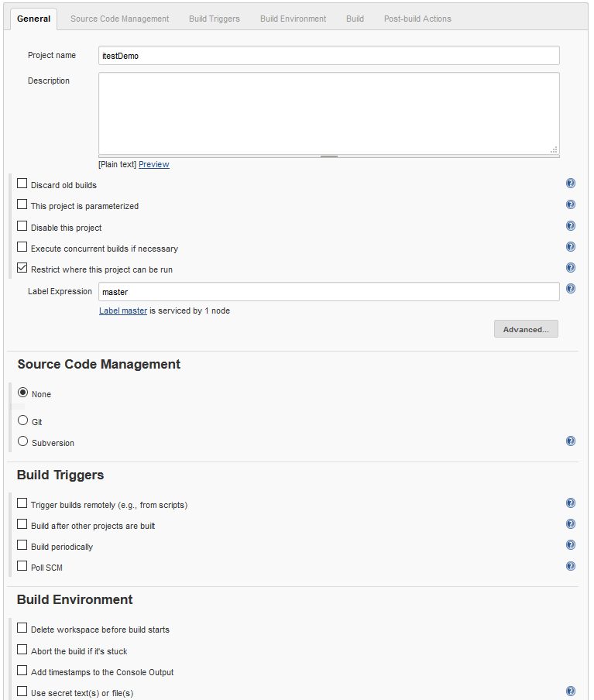
Task: Go to Post-build Actions tab
Action: [x=417, y=19]
